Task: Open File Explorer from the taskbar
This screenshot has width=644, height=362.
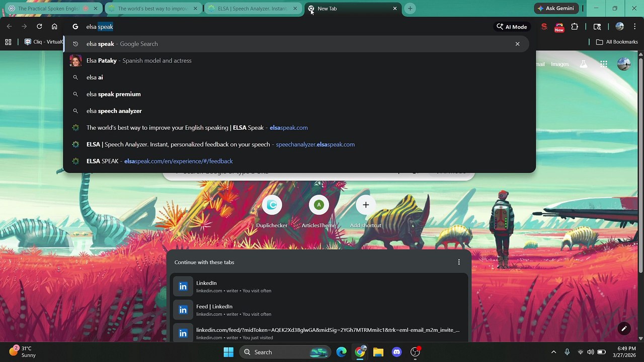Action: (378, 352)
